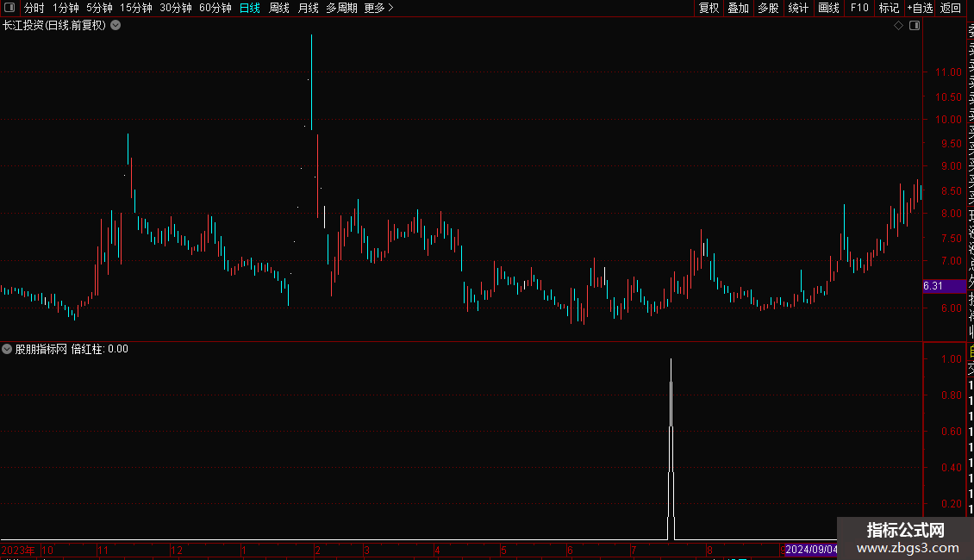
Task: Click the 复权 adjustment button
Action: tap(709, 8)
